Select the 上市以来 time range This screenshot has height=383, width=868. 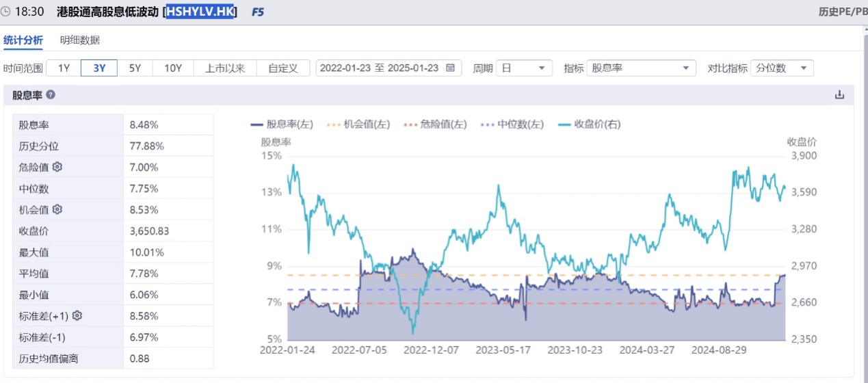[x=225, y=68]
